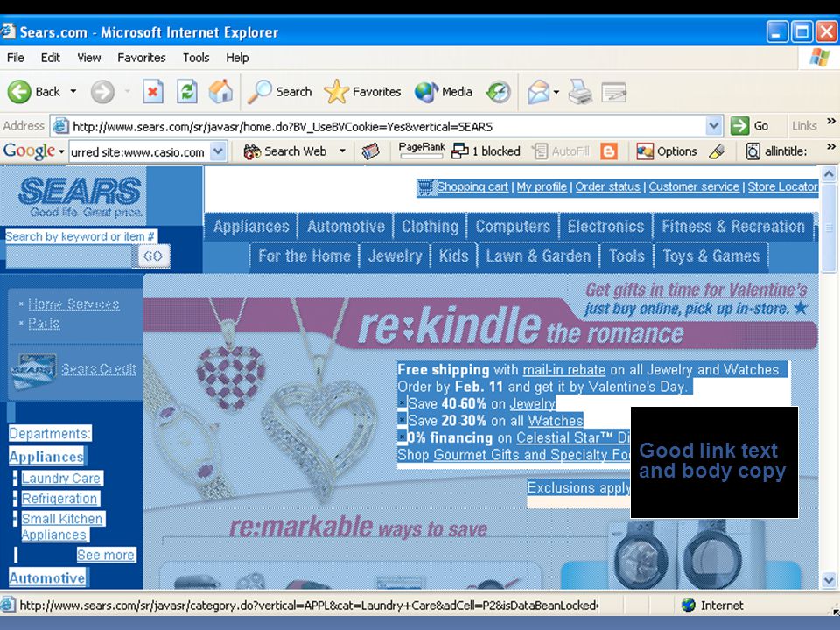Click the Edit page toolbar icon

614,92
